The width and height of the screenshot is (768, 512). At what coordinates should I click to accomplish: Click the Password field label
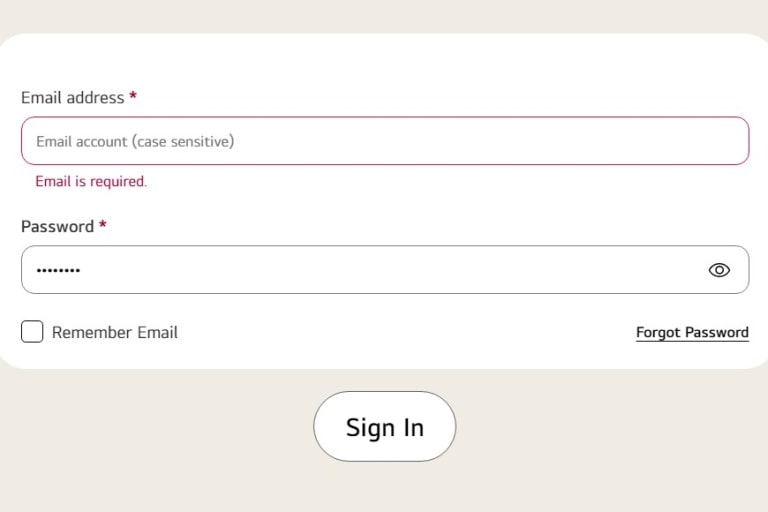coord(57,226)
